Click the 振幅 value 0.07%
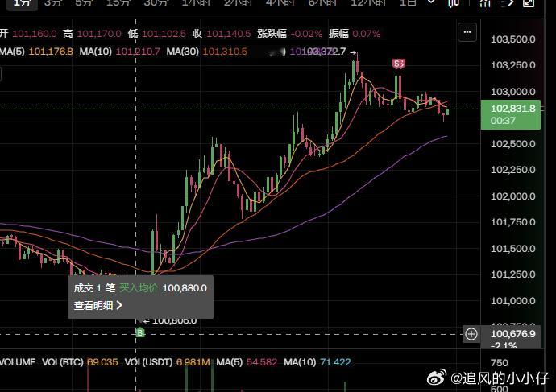This screenshot has width=556, height=392. (367, 34)
